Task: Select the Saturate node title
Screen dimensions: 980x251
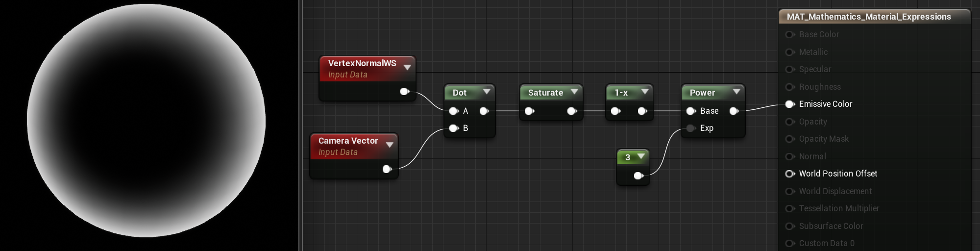Action: coord(545,93)
